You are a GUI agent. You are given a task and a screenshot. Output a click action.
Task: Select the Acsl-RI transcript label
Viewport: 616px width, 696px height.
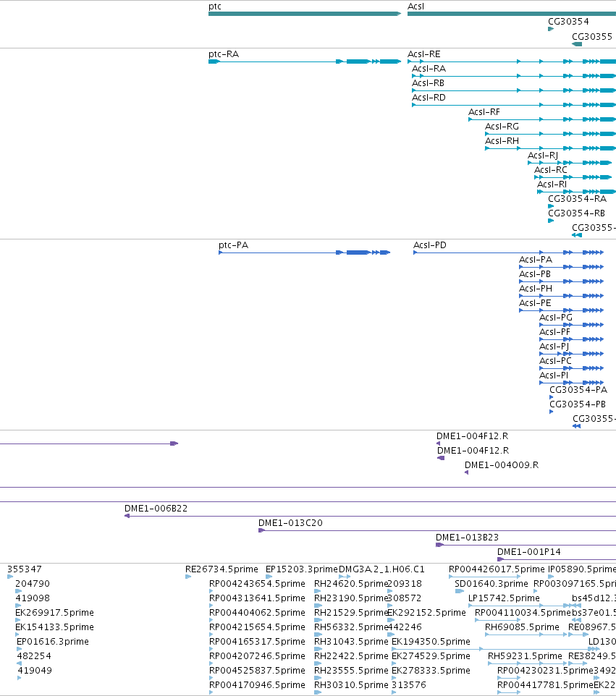click(x=552, y=184)
